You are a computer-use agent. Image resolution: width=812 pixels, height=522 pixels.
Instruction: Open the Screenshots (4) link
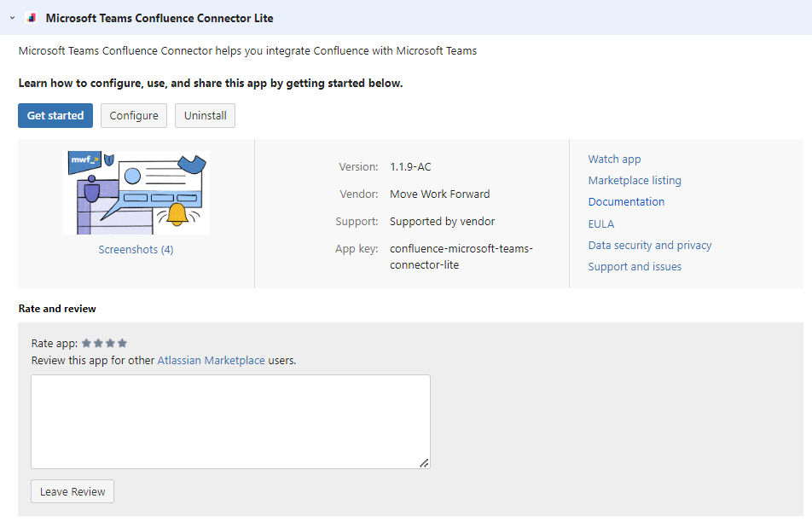136,250
